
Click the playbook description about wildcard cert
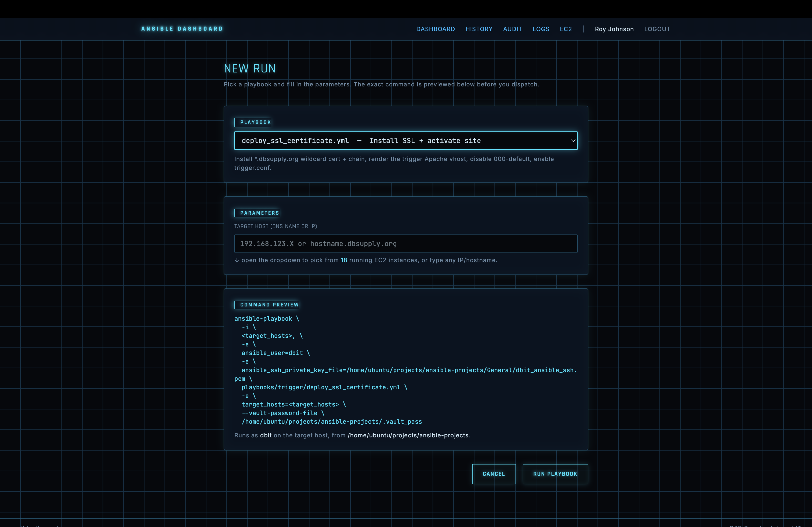click(x=394, y=163)
